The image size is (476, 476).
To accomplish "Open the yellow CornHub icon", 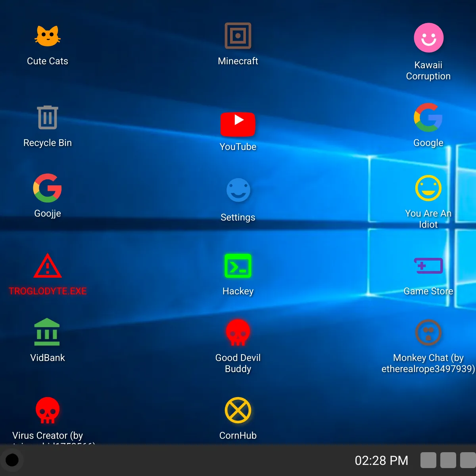I will click(x=238, y=410).
